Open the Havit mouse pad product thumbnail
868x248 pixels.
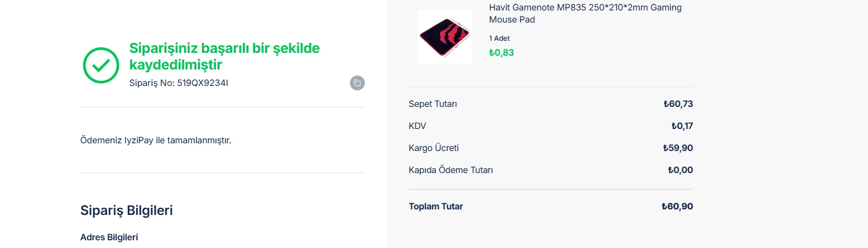point(445,36)
